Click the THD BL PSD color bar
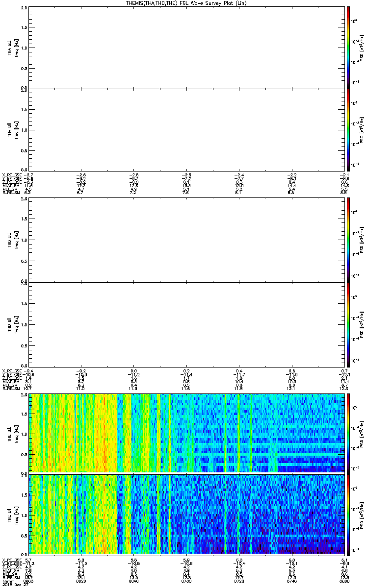 (348, 240)
